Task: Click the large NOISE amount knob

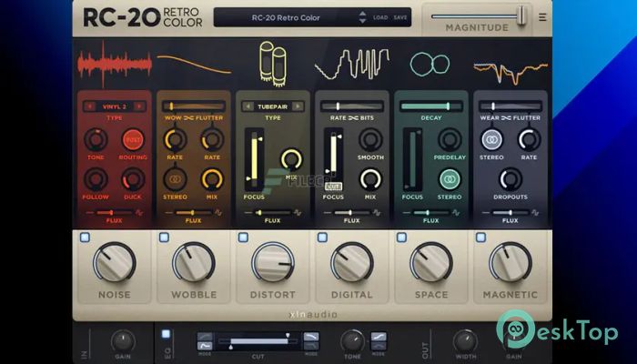Action: [x=114, y=262]
